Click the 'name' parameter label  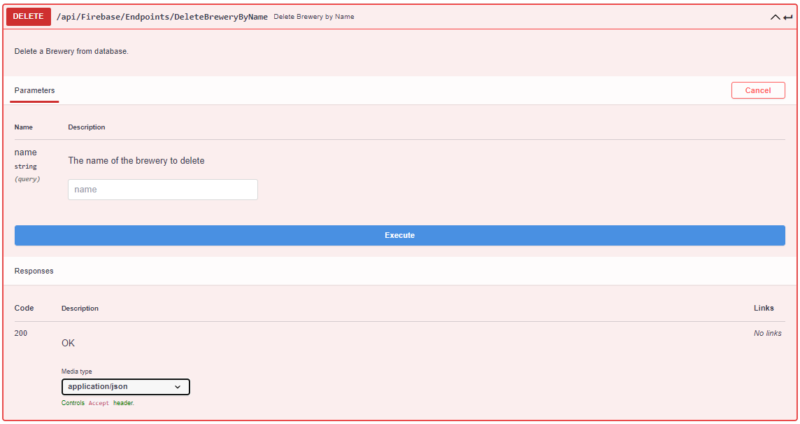[25, 152]
